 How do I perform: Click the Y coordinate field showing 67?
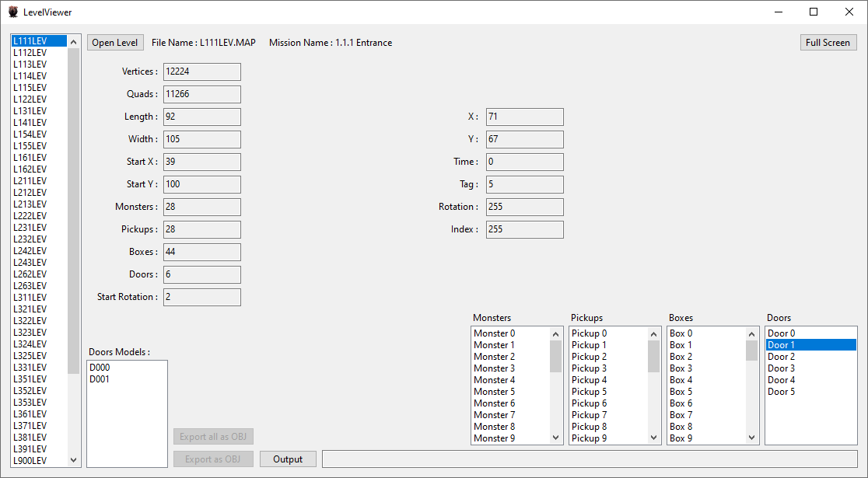pos(525,139)
